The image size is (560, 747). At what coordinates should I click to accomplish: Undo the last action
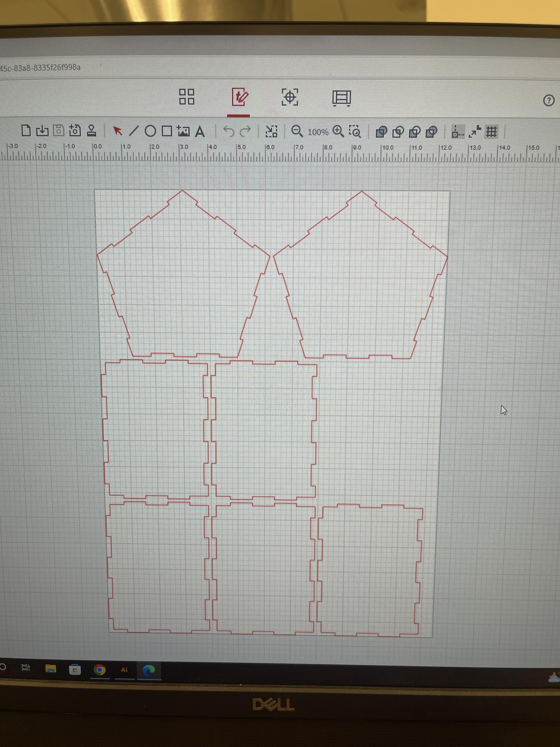[229, 131]
